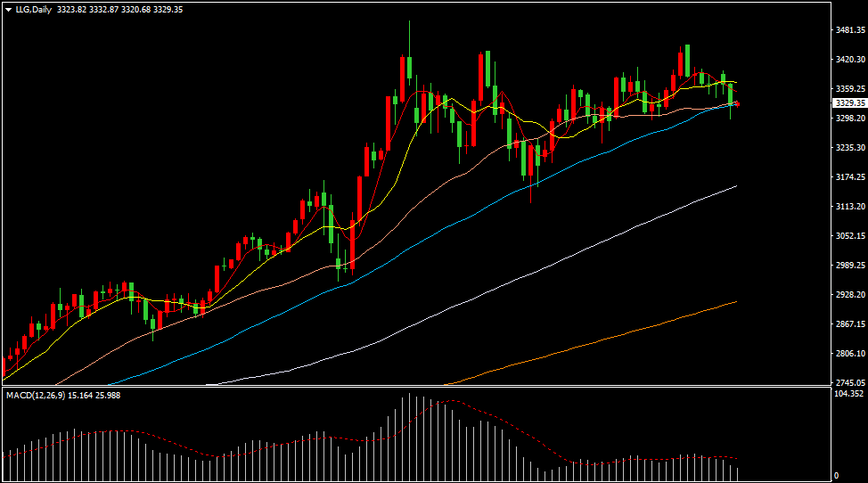Click the 3113.20 price axis label

pyautogui.click(x=850, y=207)
